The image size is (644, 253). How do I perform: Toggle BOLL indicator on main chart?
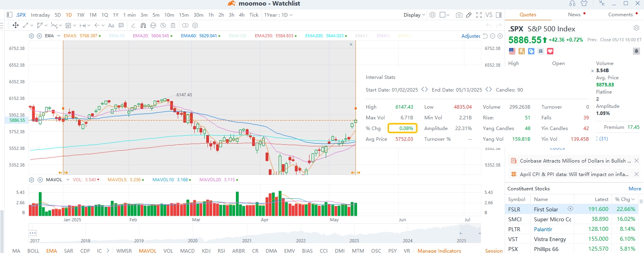pos(33,251)
